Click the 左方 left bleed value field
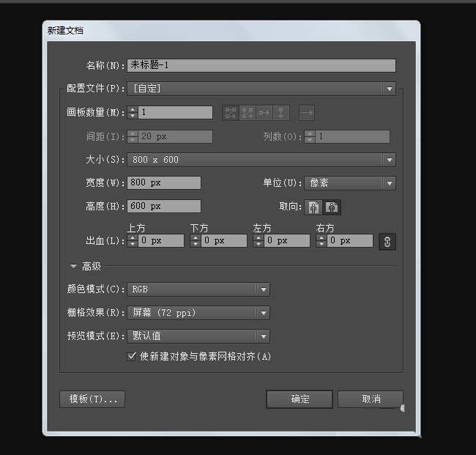 (x=287, y=241)
